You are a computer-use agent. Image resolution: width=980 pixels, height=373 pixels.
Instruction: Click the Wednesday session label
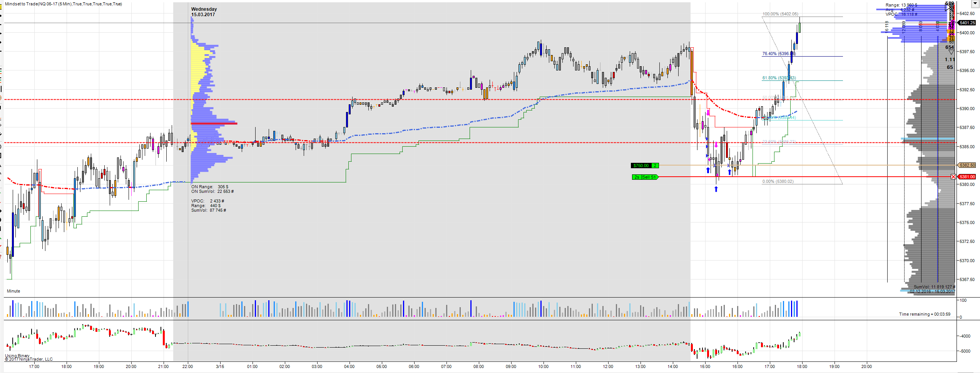click(x=204, y=9)
